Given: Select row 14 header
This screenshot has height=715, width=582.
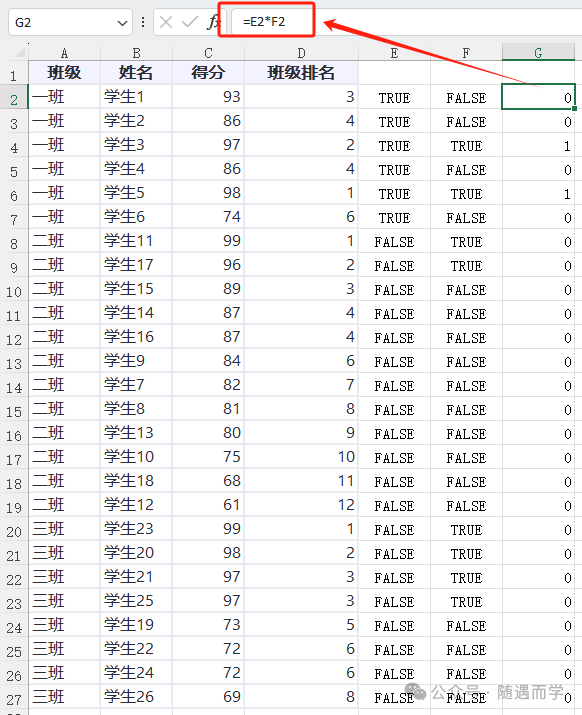Looking at the screenshot, I should 14,388.
